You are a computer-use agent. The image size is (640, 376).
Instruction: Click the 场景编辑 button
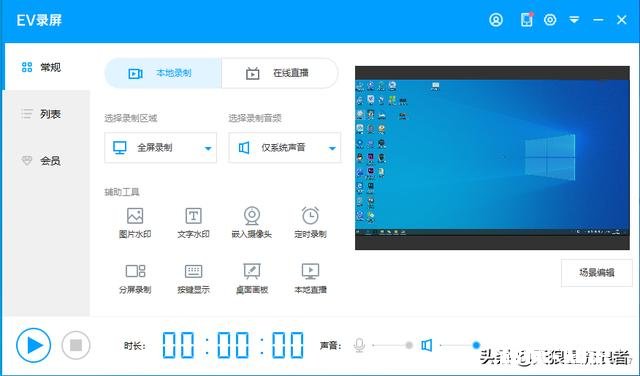[597, 273]
